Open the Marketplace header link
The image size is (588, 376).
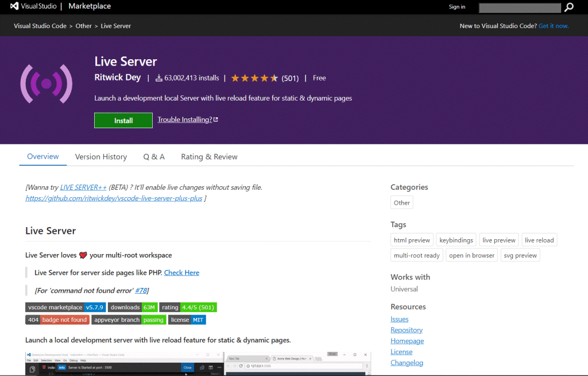tap(90, 6)
